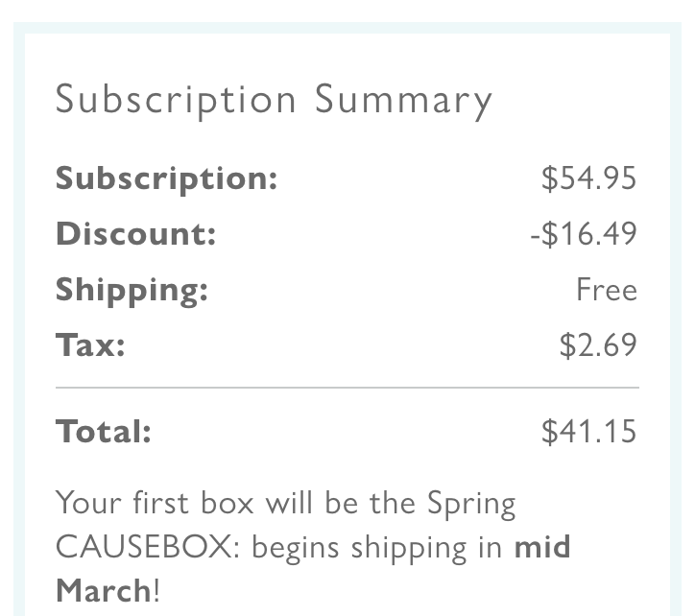Click the phrase begins shipping in
This screenshot has width=695, height=616.
pyautogui.click(x=376, y=549)
